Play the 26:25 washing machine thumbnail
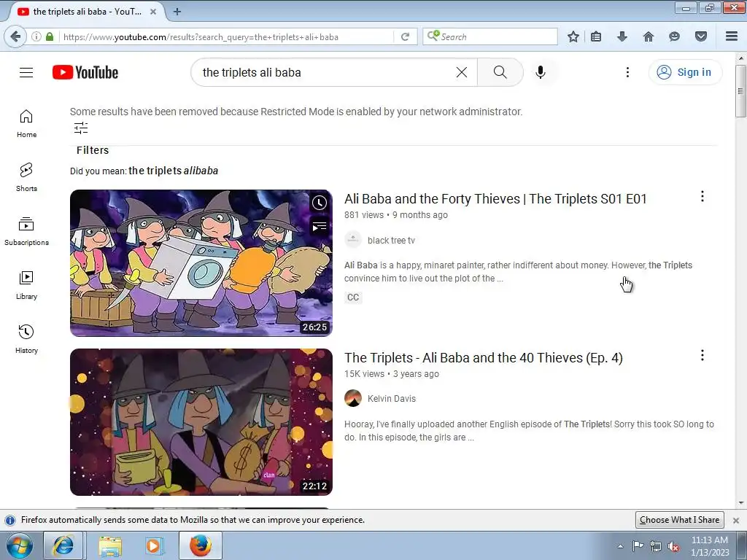This screenshot has height=560, width=747. pyautogui.click(x=201, y=262)
